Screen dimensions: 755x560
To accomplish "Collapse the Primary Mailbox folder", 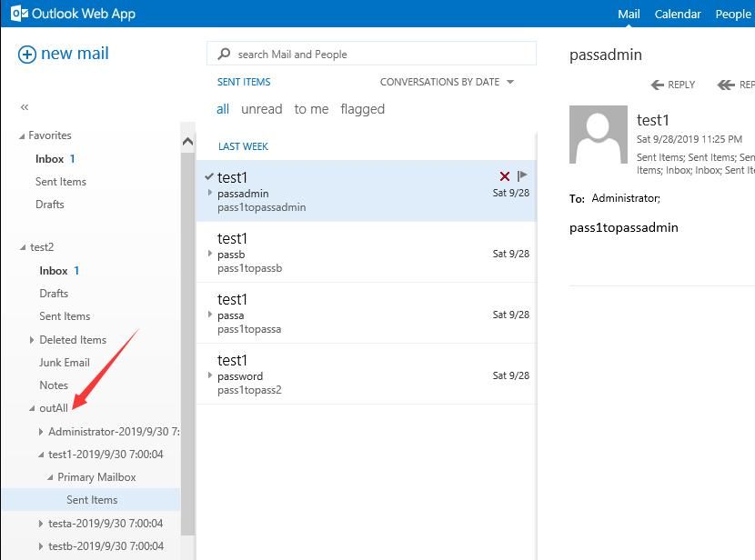I will click(50, 477).
